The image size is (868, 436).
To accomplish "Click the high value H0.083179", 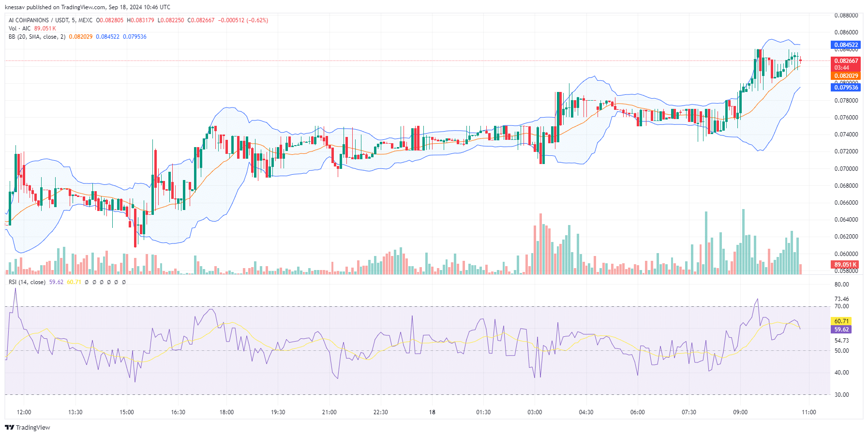I will click(x=140, y=20).
